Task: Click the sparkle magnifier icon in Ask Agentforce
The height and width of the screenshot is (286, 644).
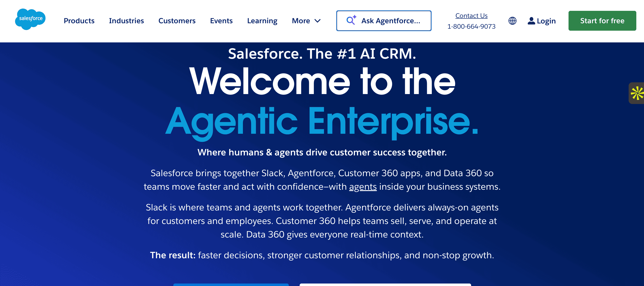Action: tap(351, 21)
